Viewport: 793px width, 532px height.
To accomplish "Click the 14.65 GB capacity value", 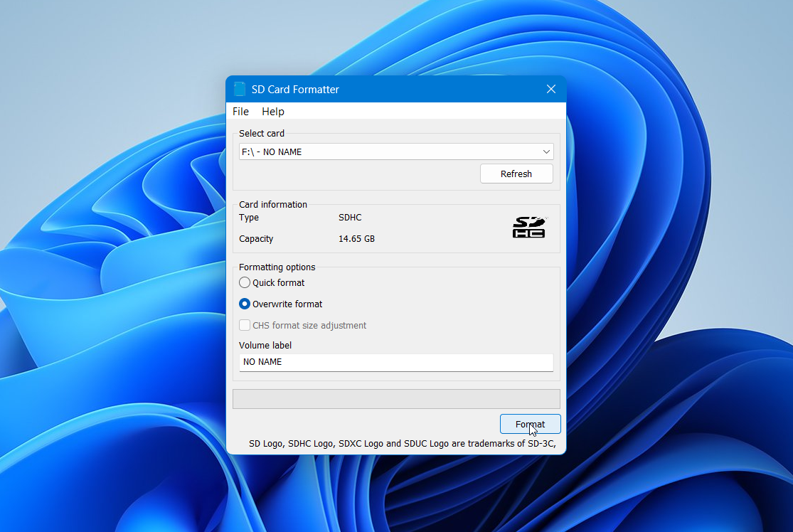I will (x=356, y=239).
